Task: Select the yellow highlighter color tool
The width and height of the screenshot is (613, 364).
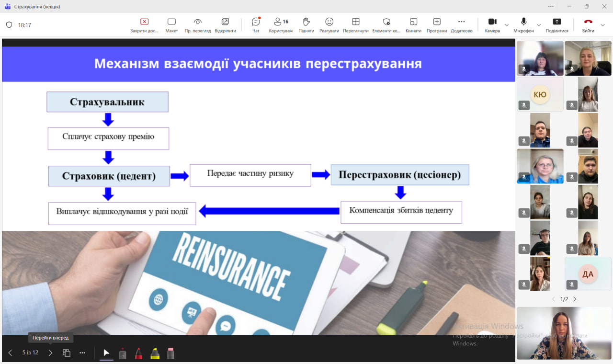Action: coord(155,353)
